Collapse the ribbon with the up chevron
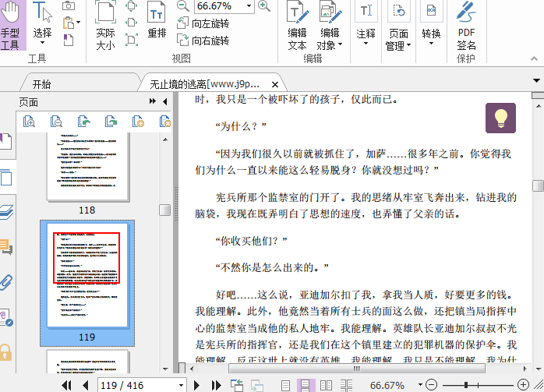544x392 pixels. [x=534, y=59]
